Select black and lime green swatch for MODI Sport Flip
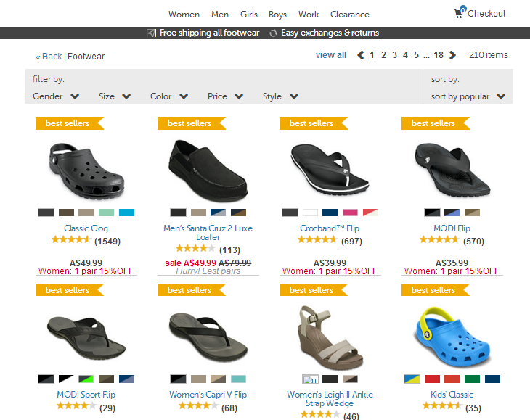530x420 pixels. tap(86, 379)
